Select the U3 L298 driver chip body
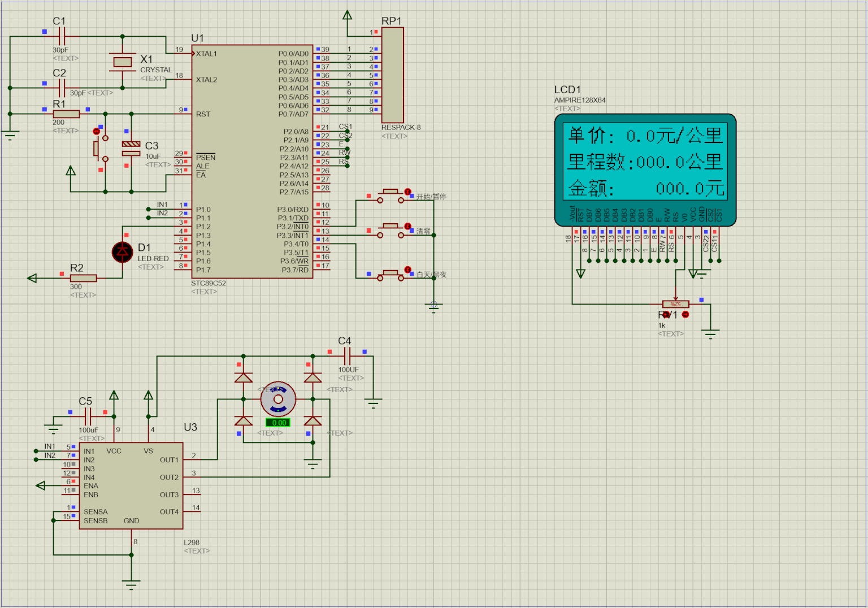 [x=131, y=485]
